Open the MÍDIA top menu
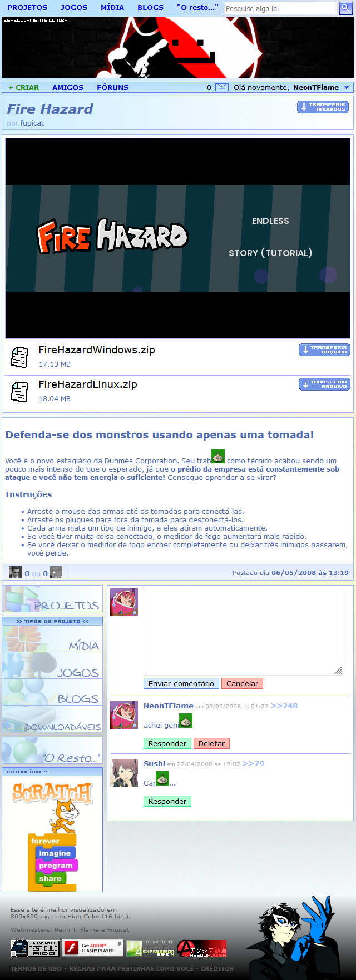Screen dimensions: 356x980 pos(112,7)
